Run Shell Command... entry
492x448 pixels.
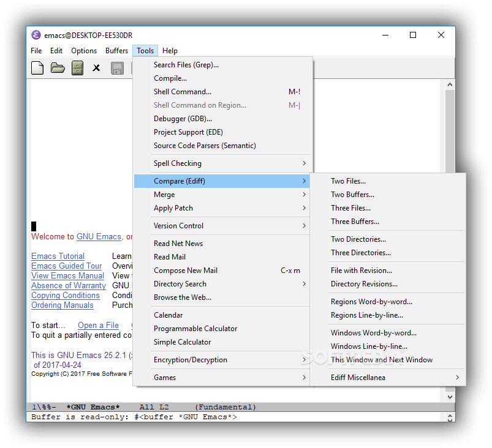click(223, 92)
